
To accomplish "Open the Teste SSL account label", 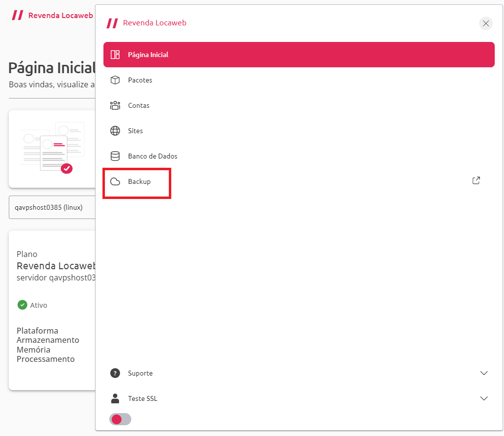I will [143, 399].
